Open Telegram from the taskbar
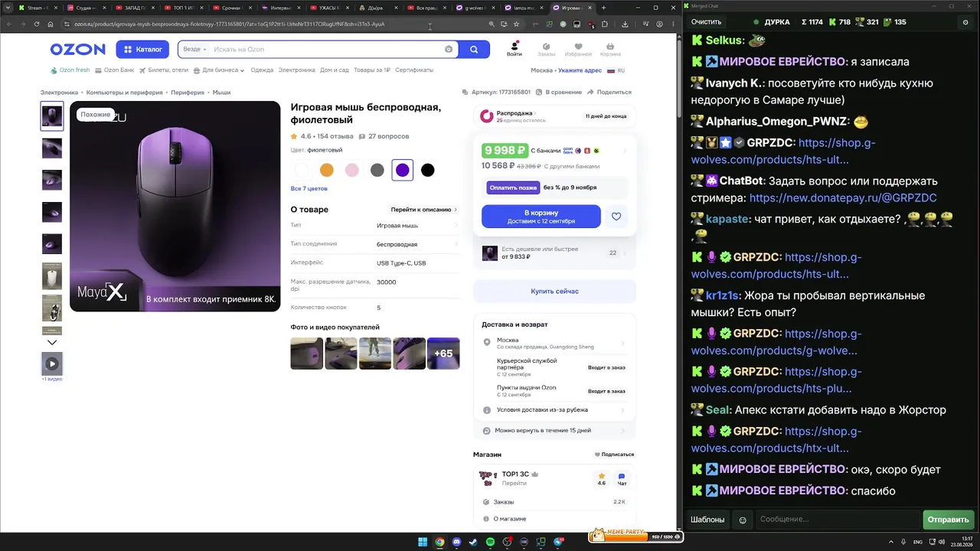The width and height of the screenshot is (980, 551). pyautogui.click(x=558, y=543)
